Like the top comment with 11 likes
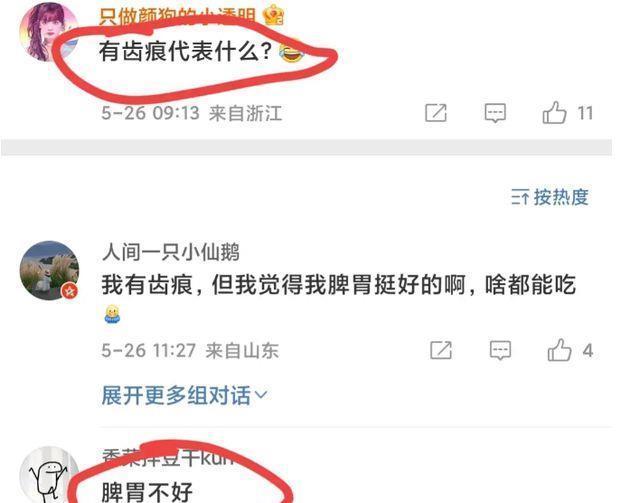The width and height of the screenshot is (640, 503). 554,113
